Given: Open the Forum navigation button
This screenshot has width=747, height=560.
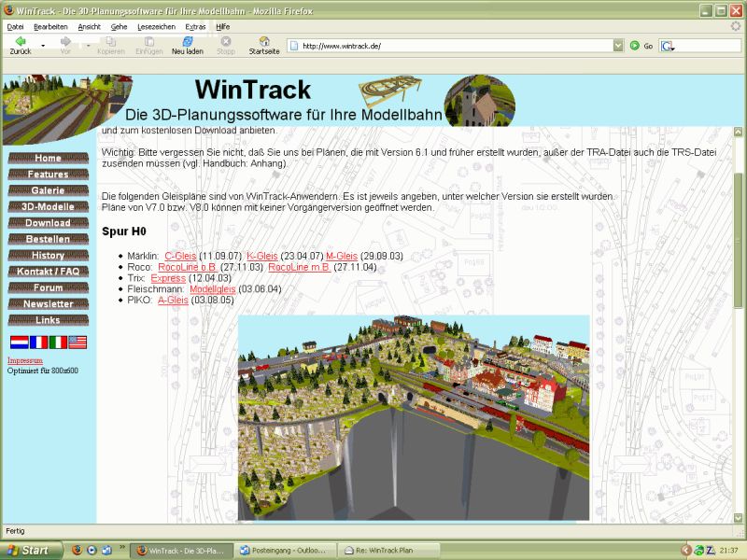Looking at the screenshot, I should [x=49, y=287].
